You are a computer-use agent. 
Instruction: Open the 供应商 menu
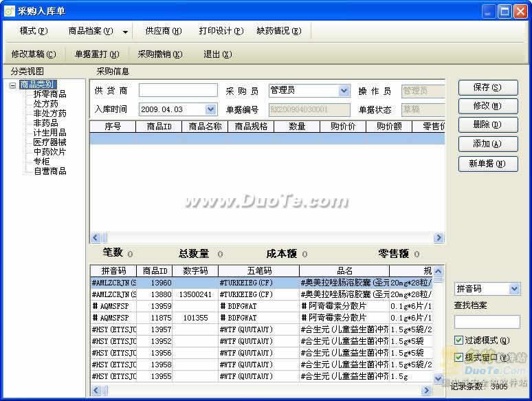[x=163, y=31]
